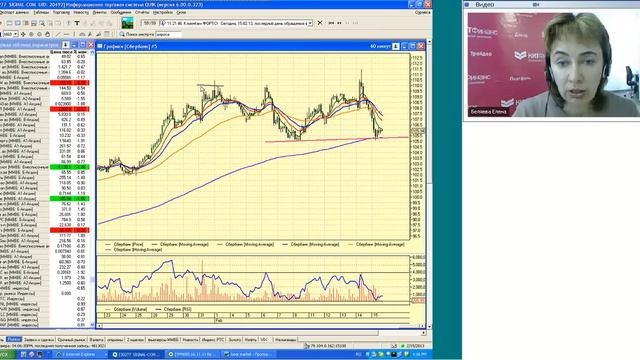640x360 pixels.
Task: Click the Internet Explorer taskbar button
Action: point(80,354)
